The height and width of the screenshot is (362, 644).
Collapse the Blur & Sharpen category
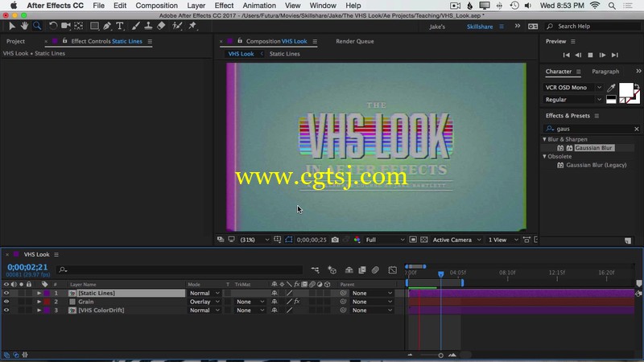[545, 139]
